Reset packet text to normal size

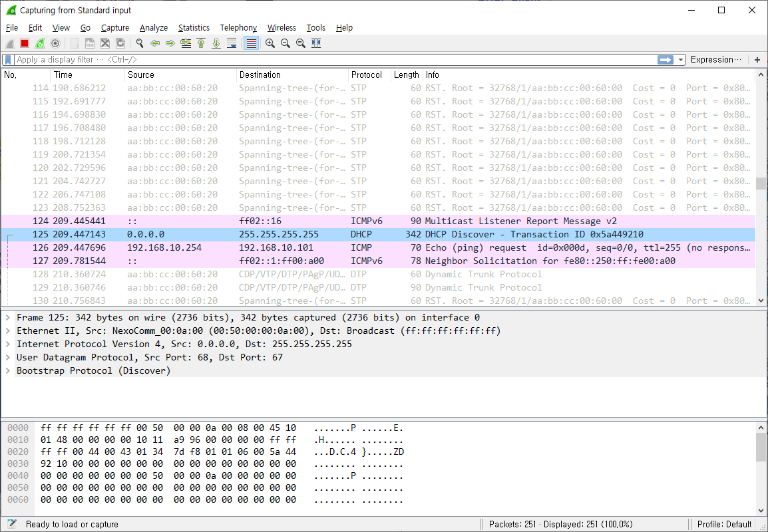(301, 44)
